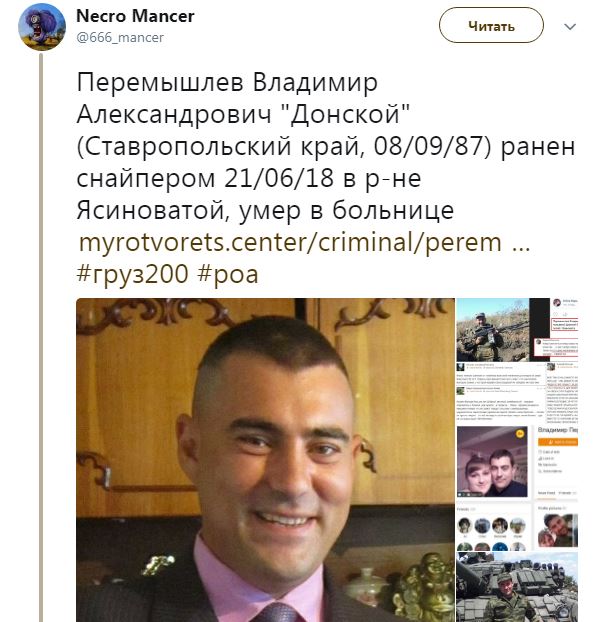The image size is (610, 622).
Task: Open Necro Mancer's profile avatar
Action: [42, 27]
